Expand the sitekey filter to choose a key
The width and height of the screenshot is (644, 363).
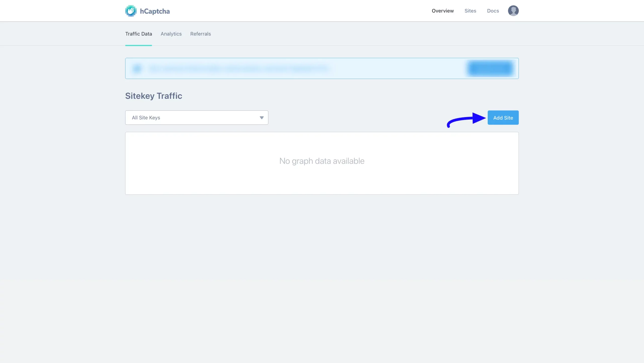pyautogui.click(x=196, y=117)
